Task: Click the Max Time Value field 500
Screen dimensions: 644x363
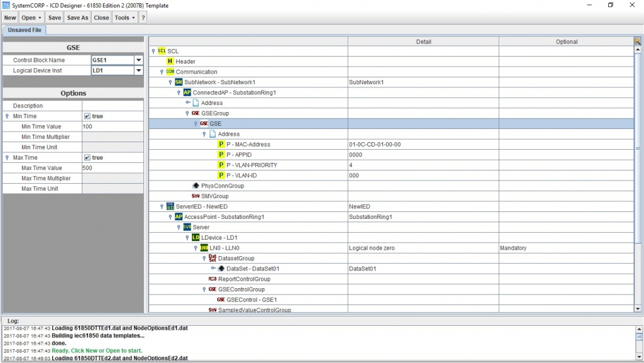Action: click(x=113, y=168)
